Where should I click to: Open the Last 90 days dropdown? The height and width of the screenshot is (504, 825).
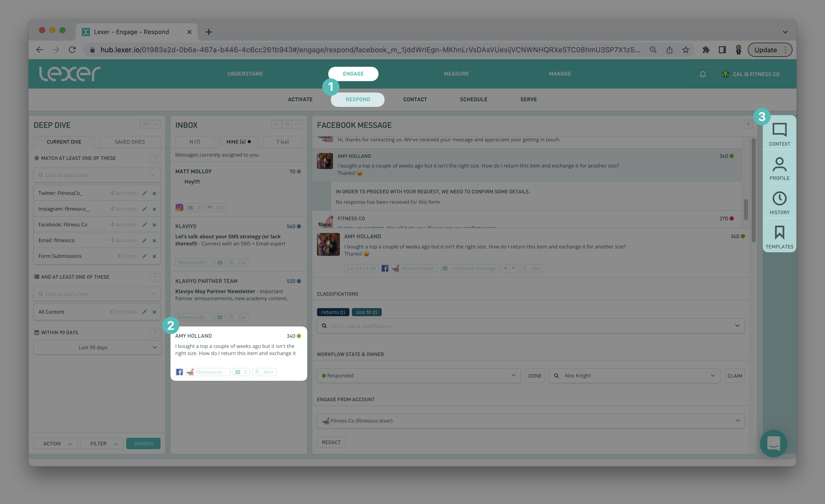pyautogui.click(x=97, y=347)
